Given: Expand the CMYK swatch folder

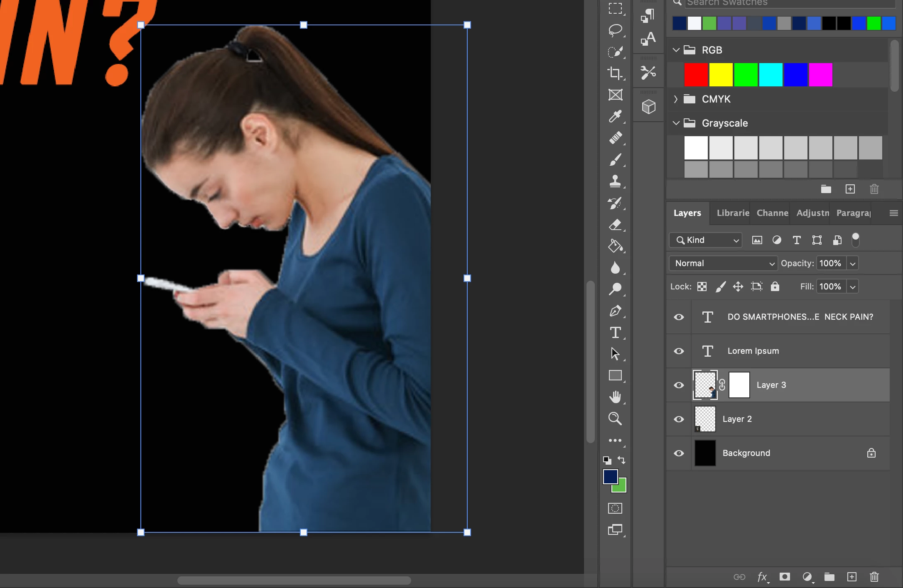Looking at the screenshot, I should (676, 99).
